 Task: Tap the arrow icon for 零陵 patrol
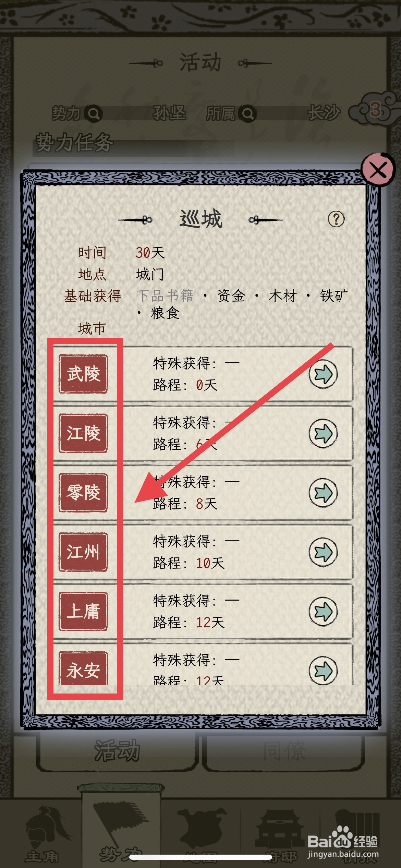323,493
